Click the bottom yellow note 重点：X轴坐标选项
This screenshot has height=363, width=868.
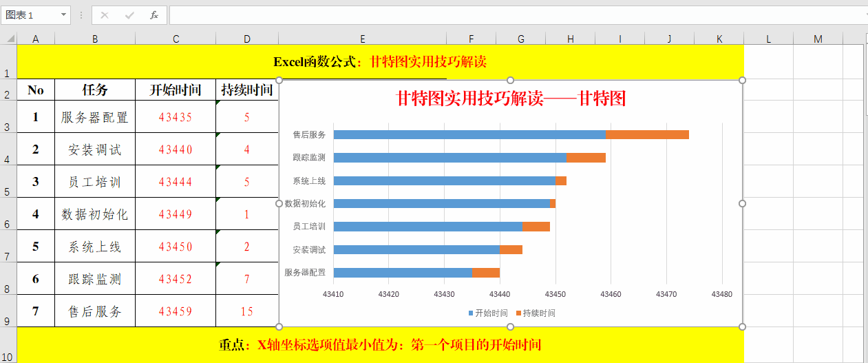(x=380, y=344)
